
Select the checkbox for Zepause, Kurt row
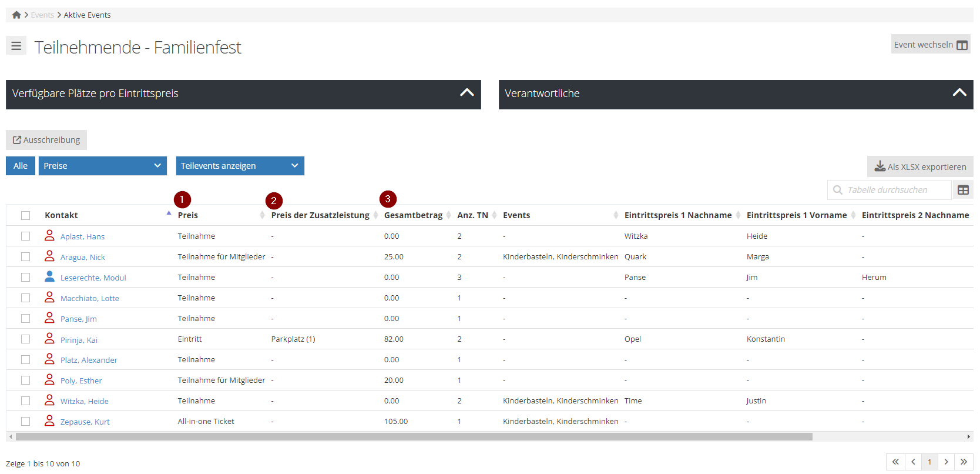point(25,422)
